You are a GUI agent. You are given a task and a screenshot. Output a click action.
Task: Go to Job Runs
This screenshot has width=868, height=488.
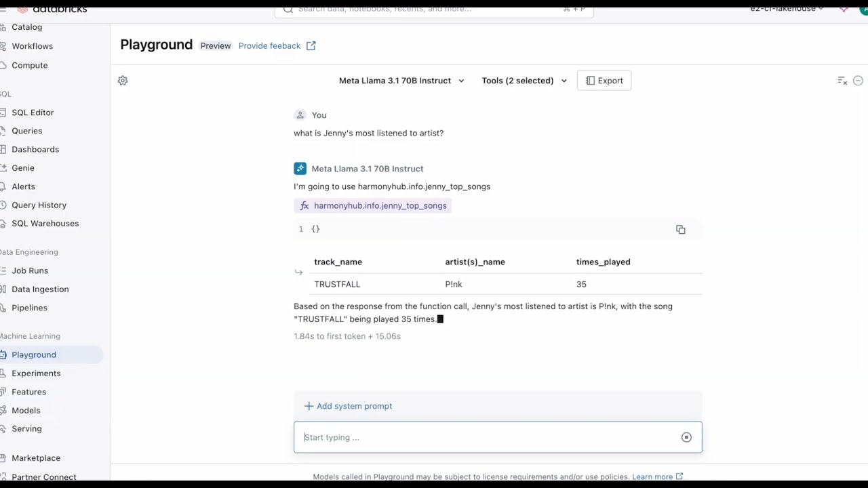[x=30, y=270]
